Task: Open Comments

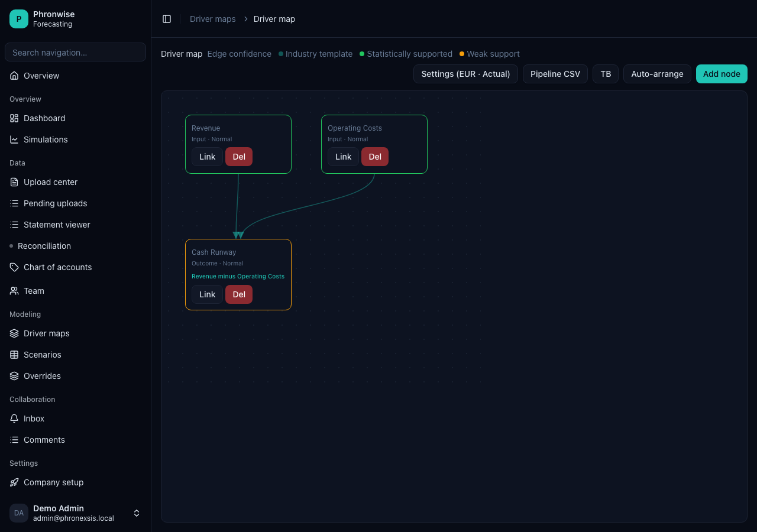Action: tap(75, 440)
